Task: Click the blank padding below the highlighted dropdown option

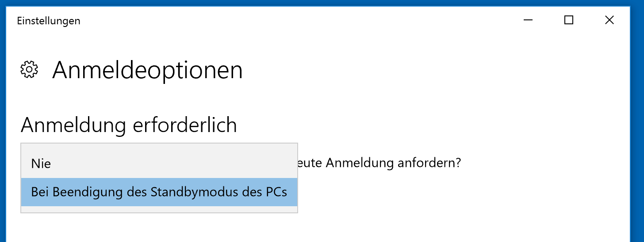Action: point(159,209)
